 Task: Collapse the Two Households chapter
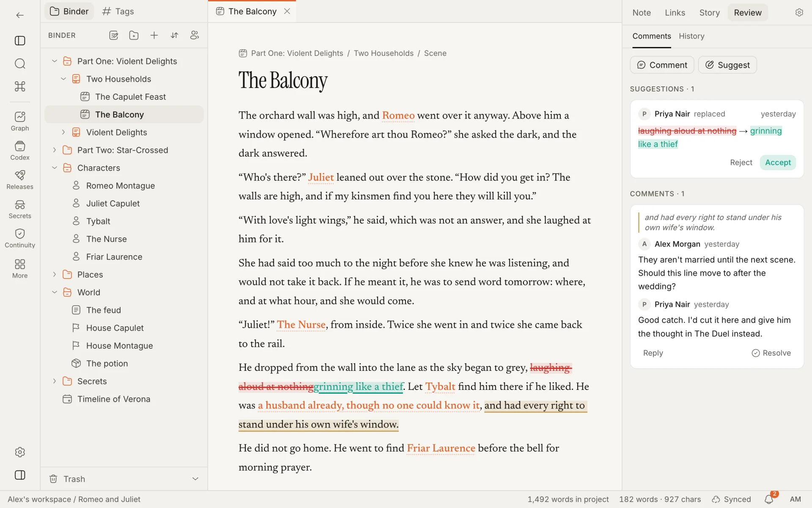[x=63, y=79]
